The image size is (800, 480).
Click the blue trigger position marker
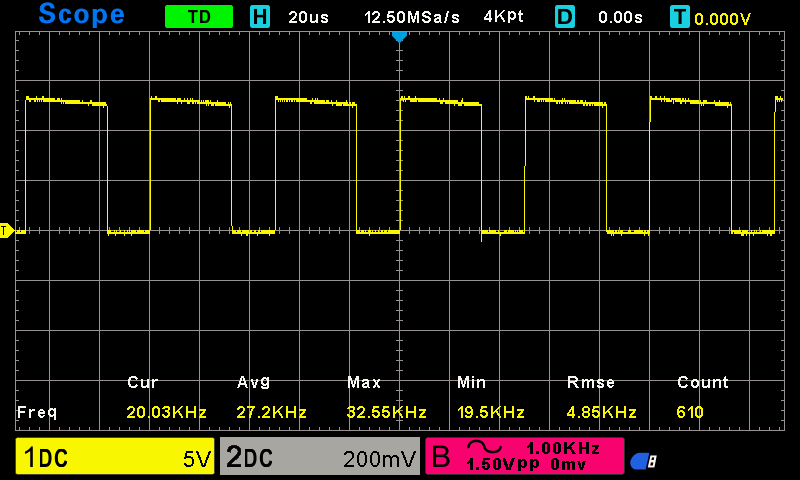[x=400, y=36]
